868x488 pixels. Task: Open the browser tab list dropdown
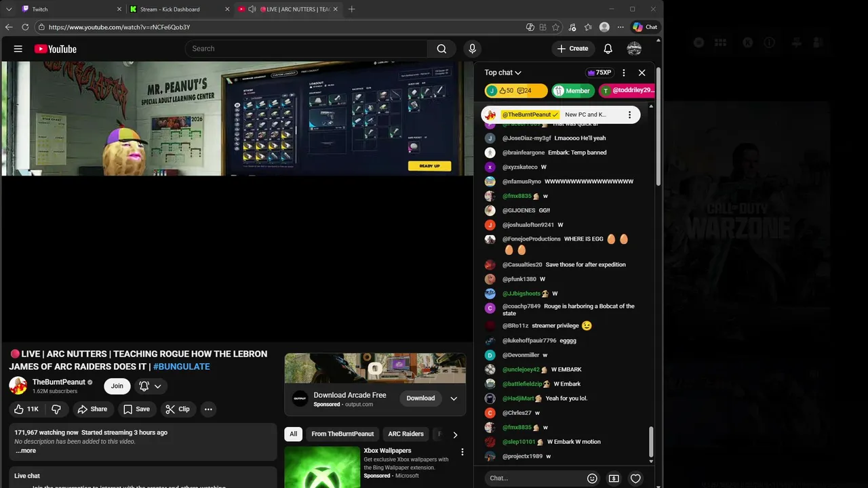pyautogui.click(x=9, y=9)
